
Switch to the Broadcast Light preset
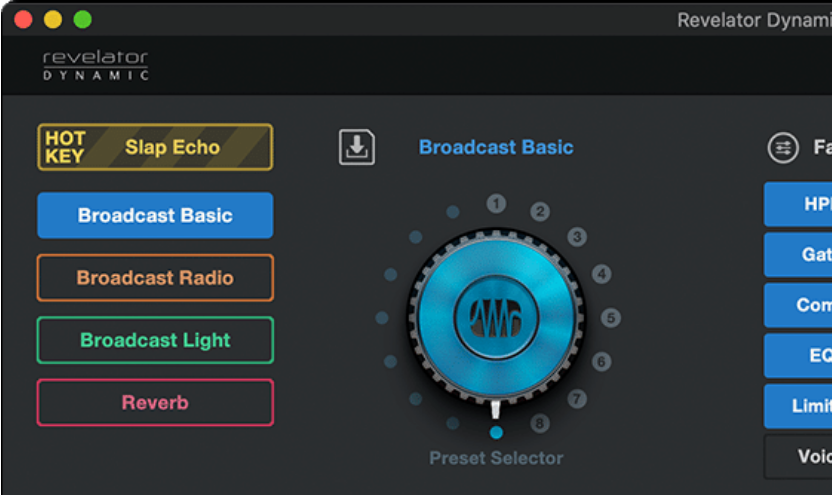click(x=155, y=340)
